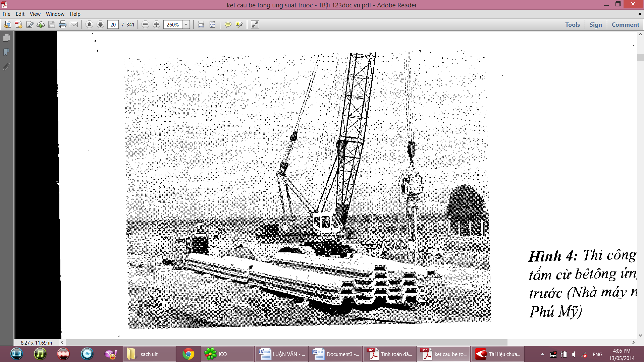This screenshot has width=644, height=362.
Task: Open the Edit PDF toolbar icon
Action: click(x=30, y=24)
